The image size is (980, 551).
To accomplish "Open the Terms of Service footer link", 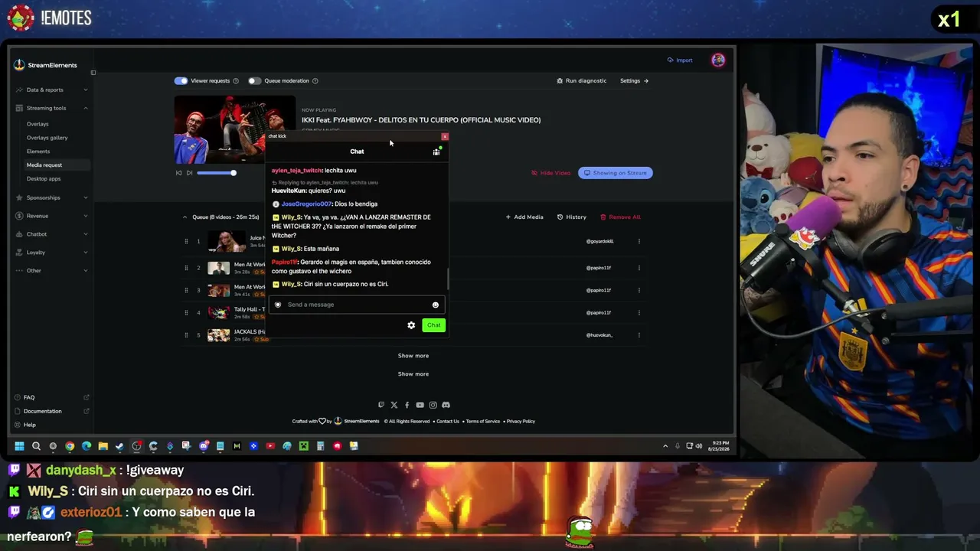I will (482, 422).
